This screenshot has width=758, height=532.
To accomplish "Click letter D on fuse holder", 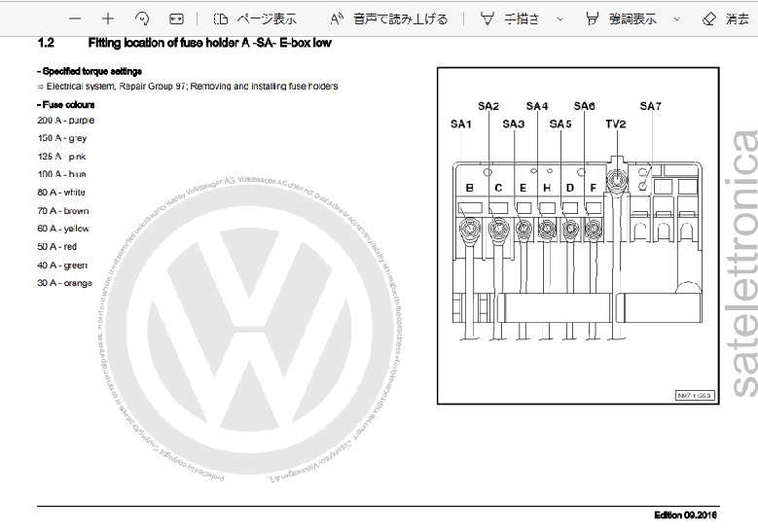I will (570, 188).
